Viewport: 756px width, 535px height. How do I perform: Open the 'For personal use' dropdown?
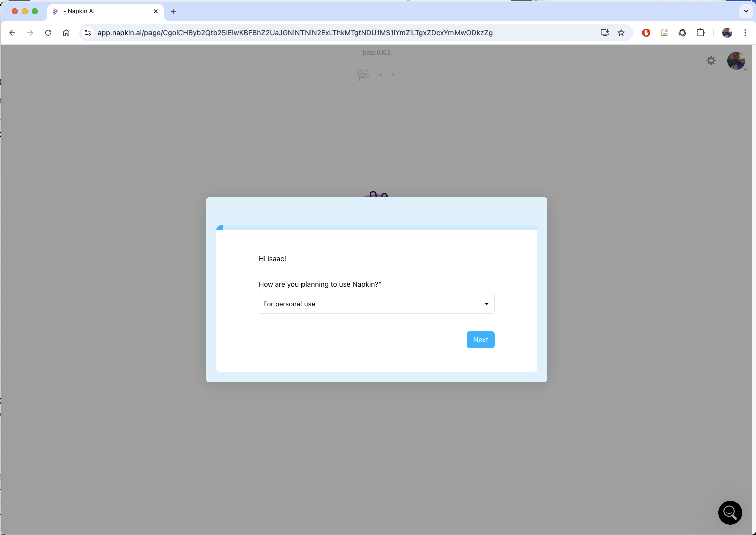click(376, 304)
